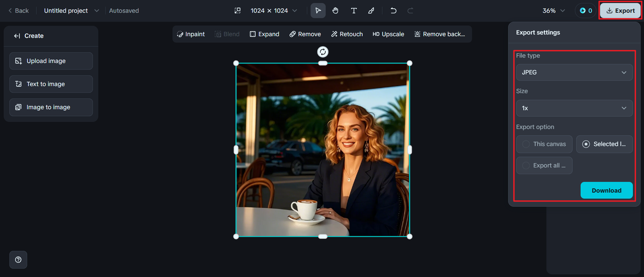
Task: Click the bottom-right corner resize handle
Action: click(409, 236)
